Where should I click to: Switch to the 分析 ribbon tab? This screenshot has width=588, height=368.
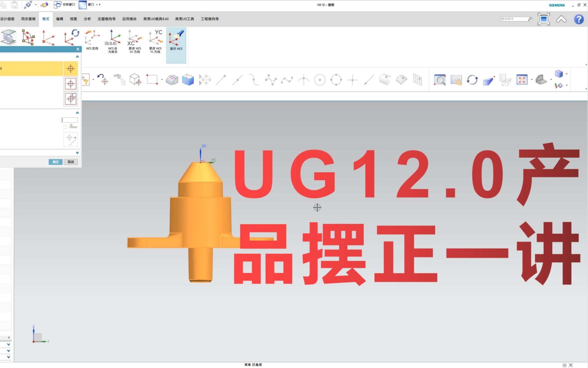click(x=87, y=19)
